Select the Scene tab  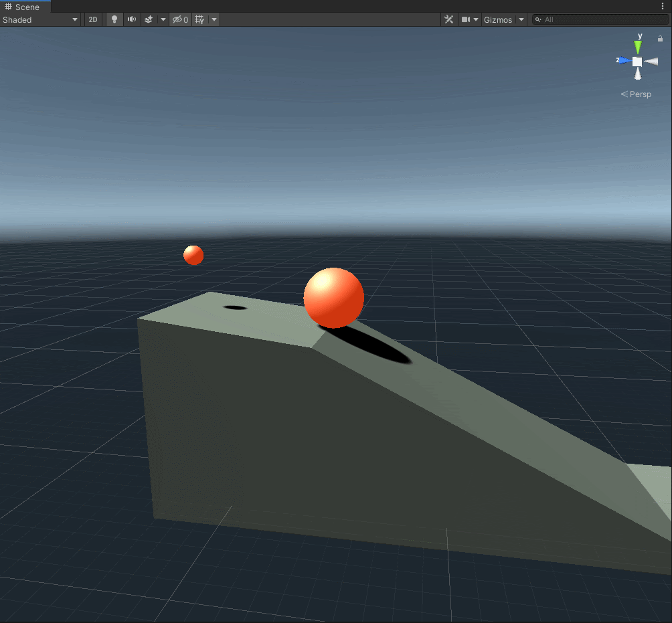click(x=23, y=7)
